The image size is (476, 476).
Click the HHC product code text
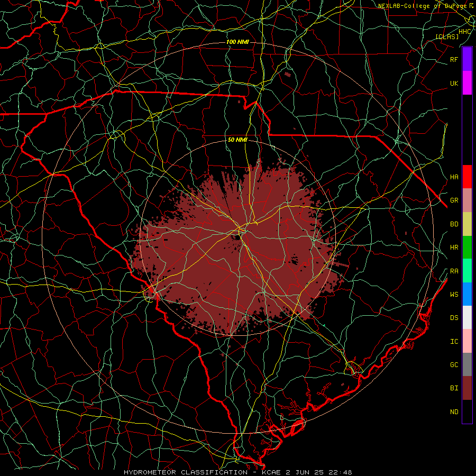click(x=464, y=32)
